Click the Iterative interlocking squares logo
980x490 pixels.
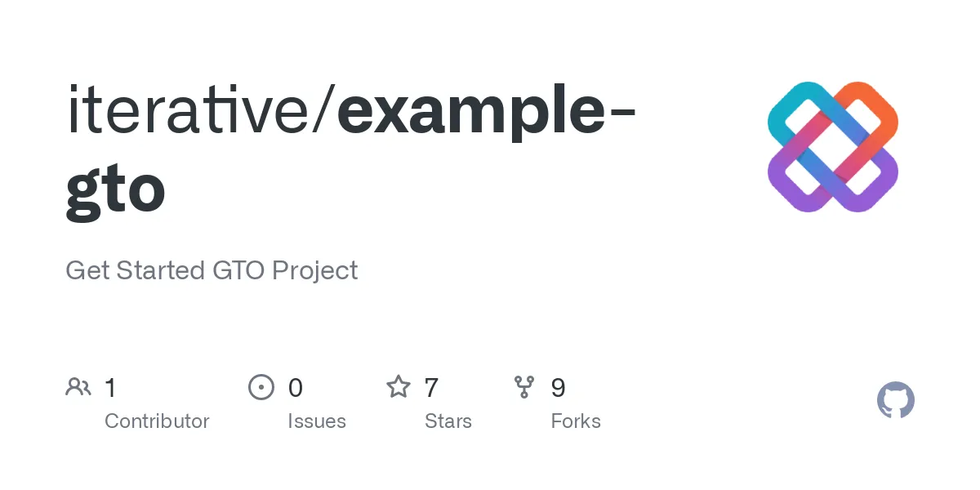(833, 147)
